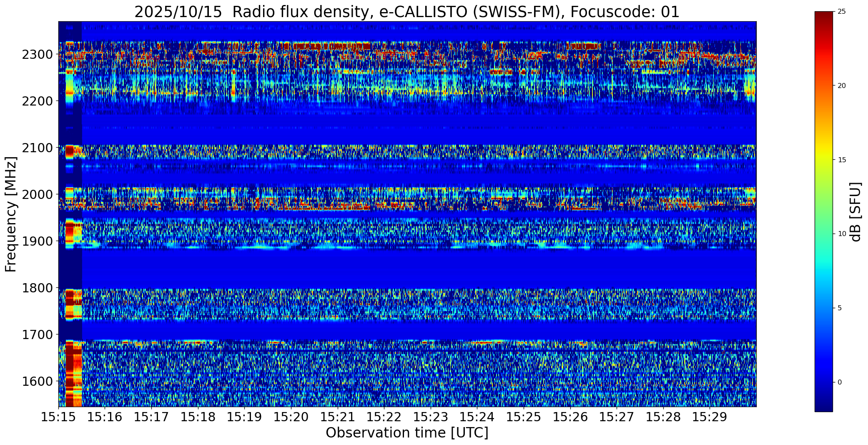Click the 15:20 time tick label
Viewport: 868px width, 445px height.
(x=291, y=417)
